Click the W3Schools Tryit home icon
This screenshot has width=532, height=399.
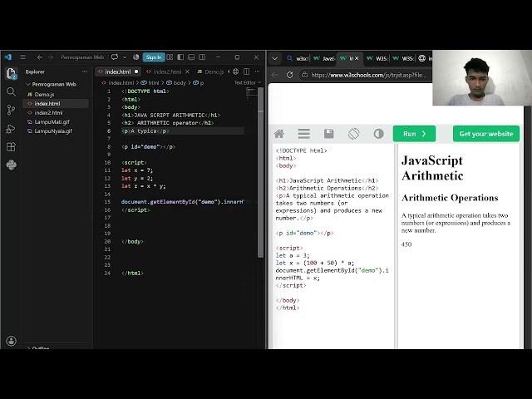click(x=279, y=134)
